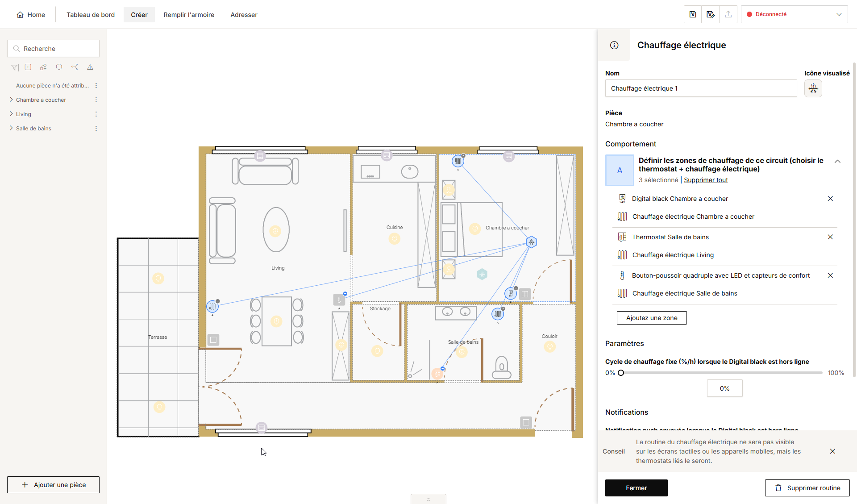
Task: Select the radiator icon in Salle de bains
Action: (x=498, y=314)
